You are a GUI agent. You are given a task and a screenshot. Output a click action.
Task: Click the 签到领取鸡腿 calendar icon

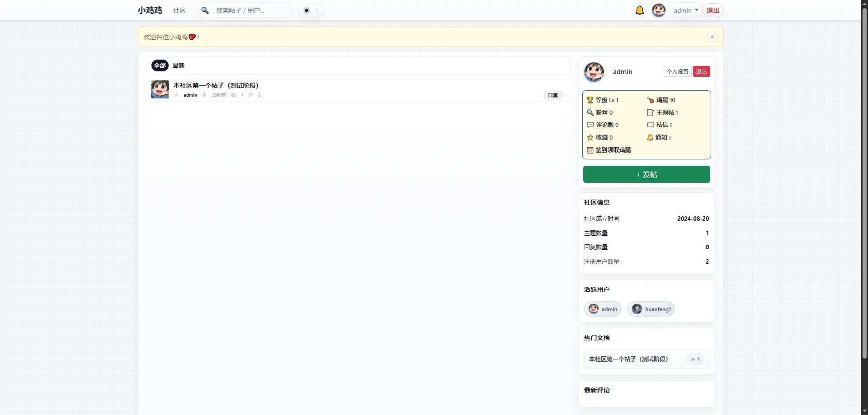[590, 150]
